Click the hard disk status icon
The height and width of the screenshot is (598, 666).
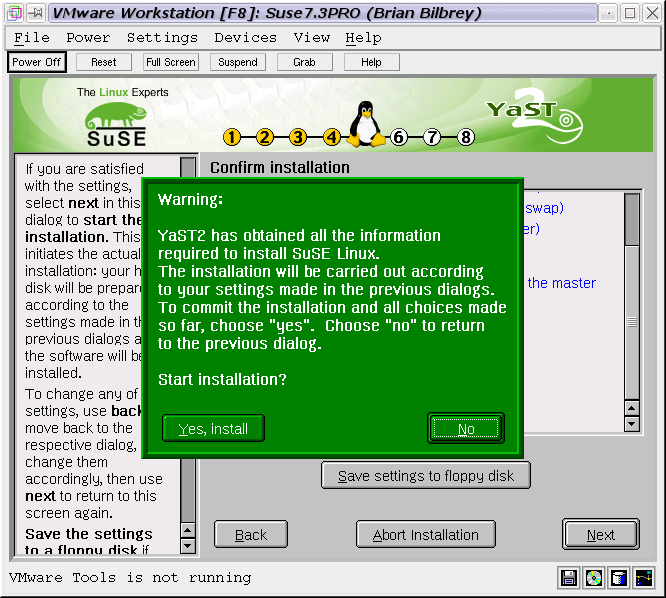click(x=619, y=578)
